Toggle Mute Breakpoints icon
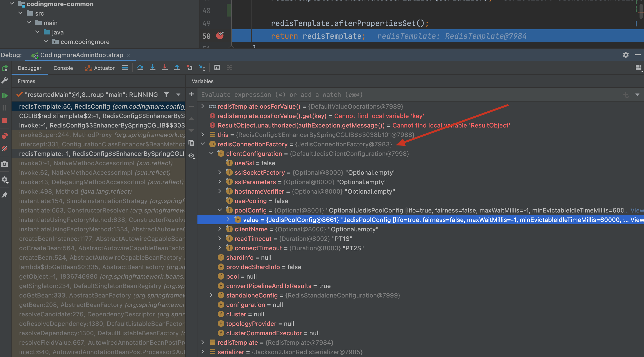The image size is (644, 357). (5, 148)
